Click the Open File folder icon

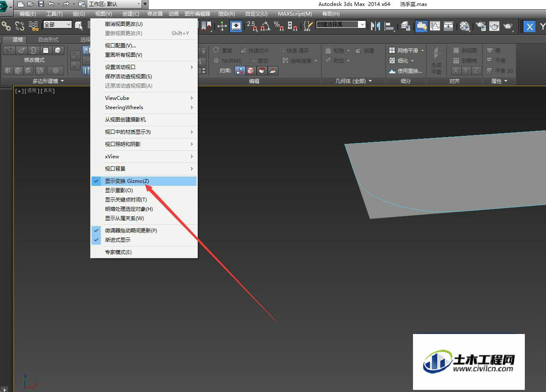(30, 4)
